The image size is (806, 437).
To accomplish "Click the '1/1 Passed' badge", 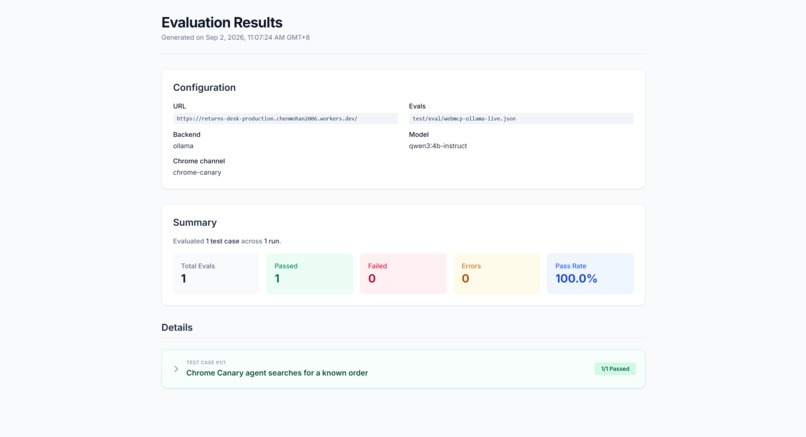I will click(x=615, y=369).
